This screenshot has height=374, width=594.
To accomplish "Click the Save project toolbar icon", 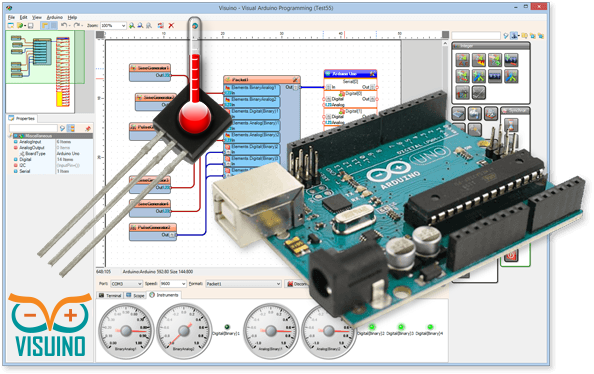I will click(x=31, y=25).
